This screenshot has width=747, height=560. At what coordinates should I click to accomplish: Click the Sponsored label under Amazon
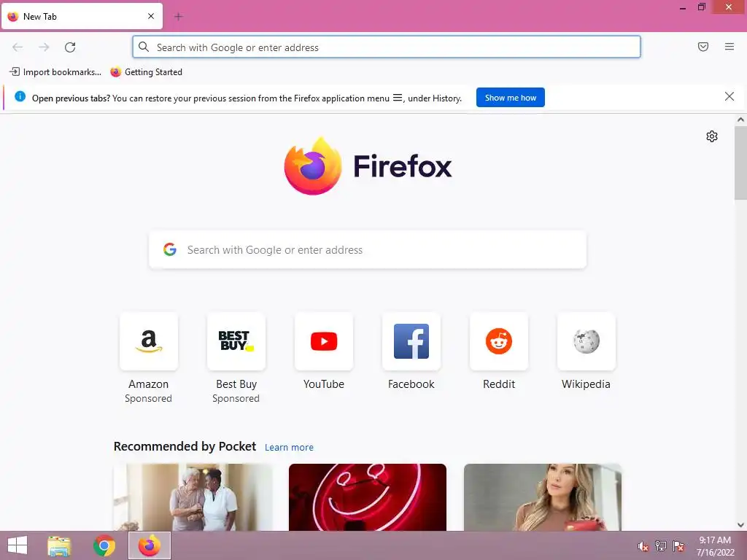(x=148, y=399)
